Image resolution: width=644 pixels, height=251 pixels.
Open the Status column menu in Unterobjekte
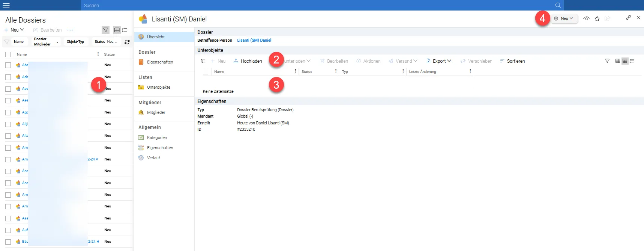(336, 71)
